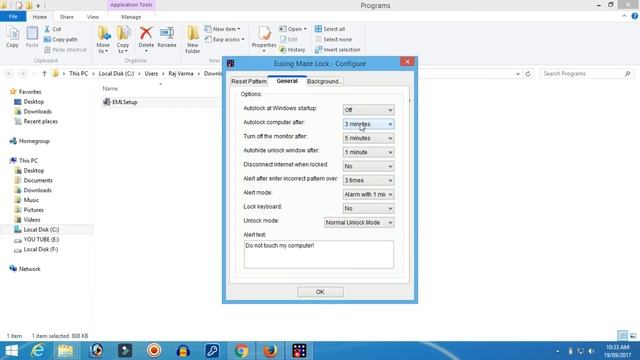
Task: Click the Up arrow navigation button
Action: pos(44,73)
